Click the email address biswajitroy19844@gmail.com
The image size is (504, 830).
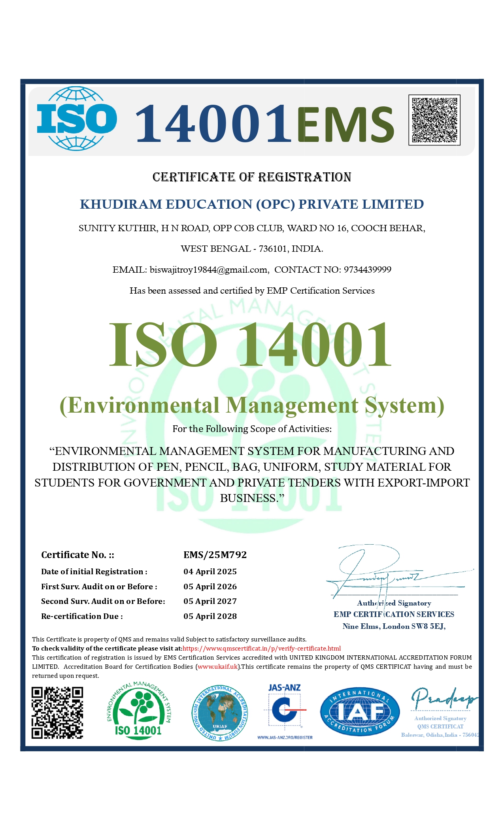pyautogui.click(x=209, y=270)
